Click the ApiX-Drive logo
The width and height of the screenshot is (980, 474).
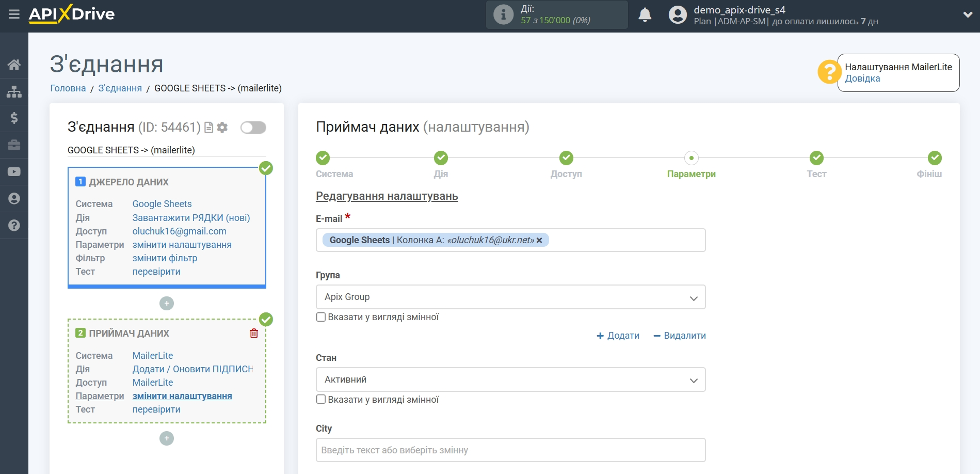tap(72, 14)
